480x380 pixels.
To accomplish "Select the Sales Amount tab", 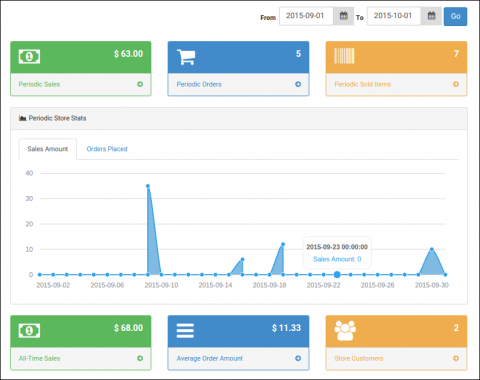I will tap(48, 149).
